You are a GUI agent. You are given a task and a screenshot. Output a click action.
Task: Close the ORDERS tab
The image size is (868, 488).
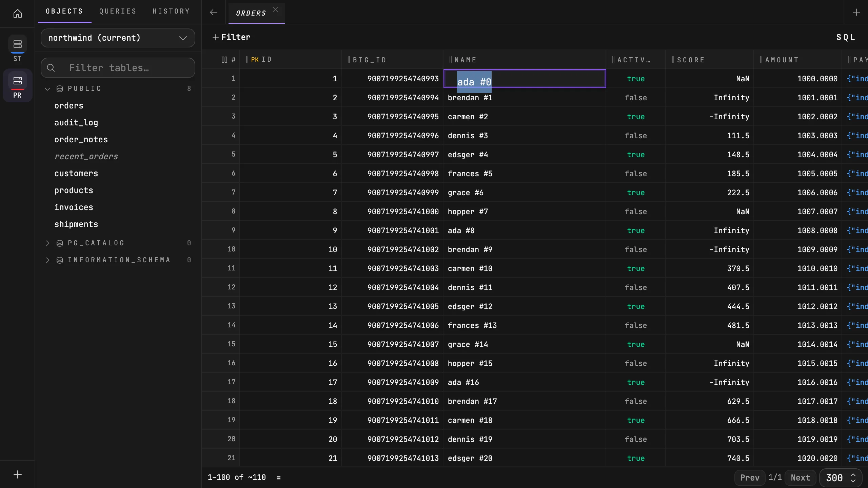275,10
